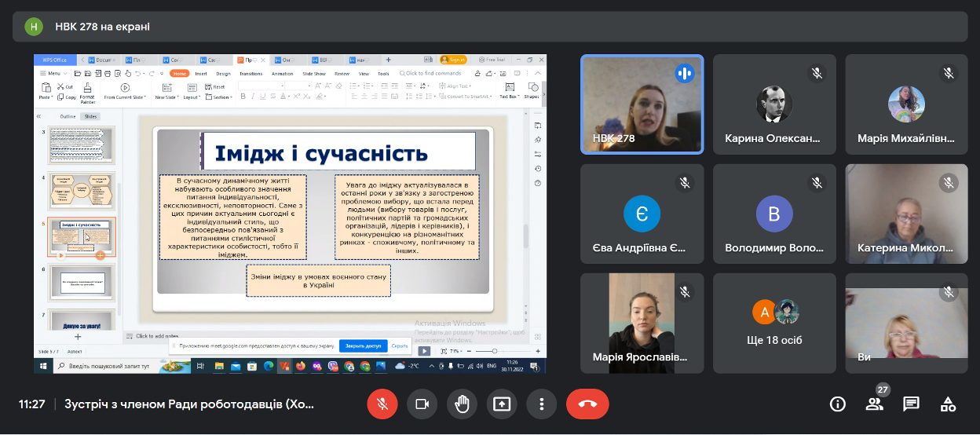
Task: Click the blue Закрыть доступ button
Action: pyautogui.click(x=362, y=345)
